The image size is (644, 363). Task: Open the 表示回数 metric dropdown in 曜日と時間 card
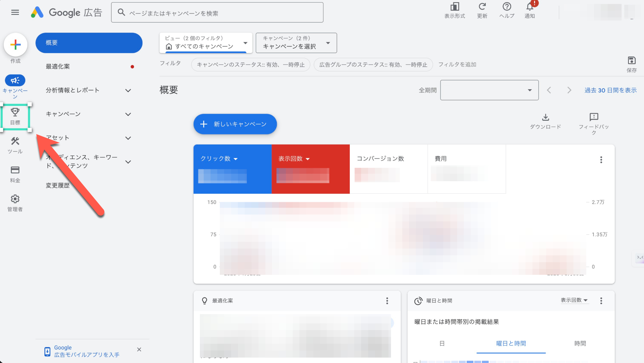pyautogui.click(x=574, y=300)
